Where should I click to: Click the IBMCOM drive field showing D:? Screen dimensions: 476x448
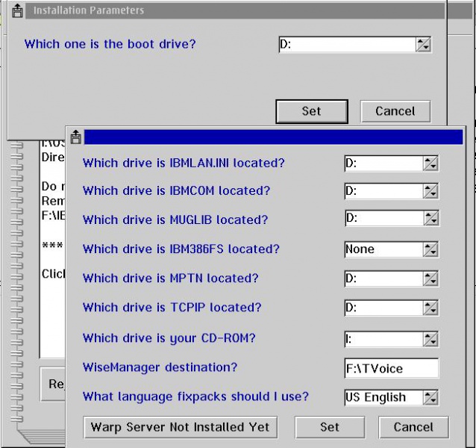tap(384, 191)
